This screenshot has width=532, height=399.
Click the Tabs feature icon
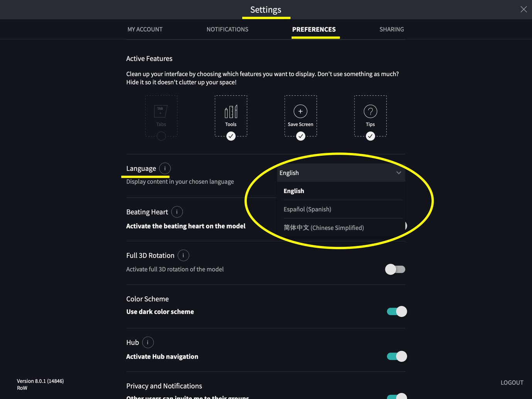click(161, 112)
